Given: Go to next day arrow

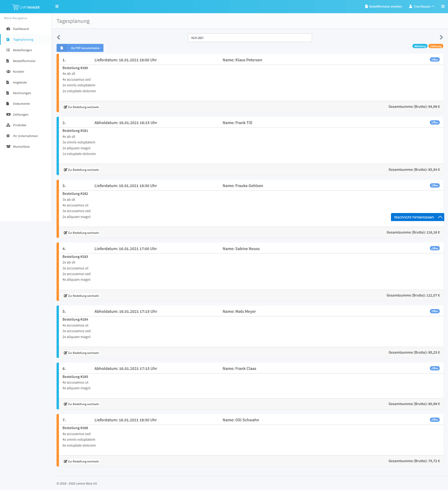Looking at the screenshot, I should click(441, 37).
